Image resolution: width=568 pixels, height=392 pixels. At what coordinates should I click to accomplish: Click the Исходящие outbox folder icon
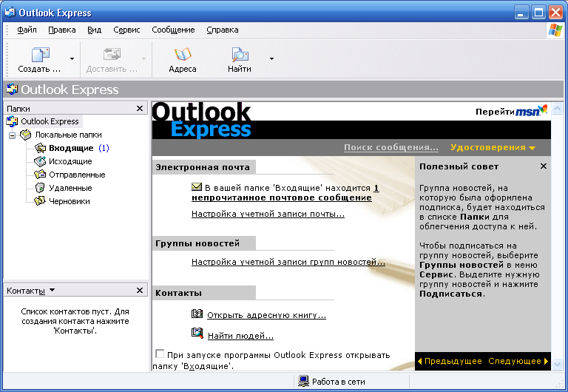pos(40,161)
